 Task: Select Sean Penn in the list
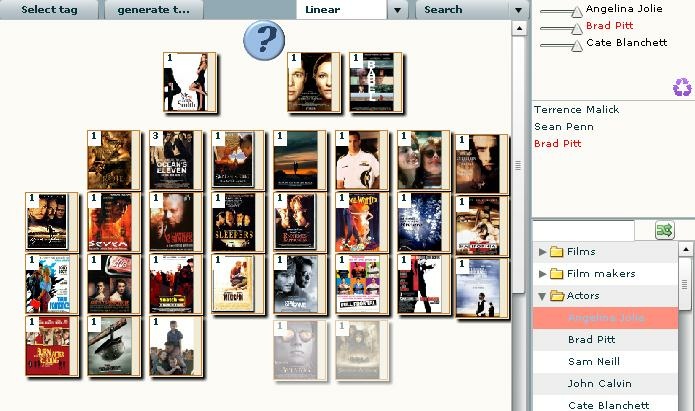click(x=563, y=127)
